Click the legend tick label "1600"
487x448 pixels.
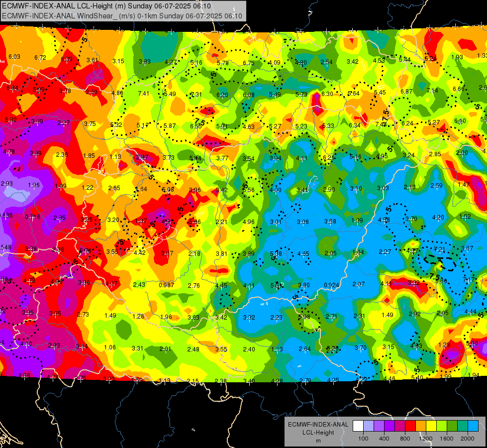tap(446, 439)
